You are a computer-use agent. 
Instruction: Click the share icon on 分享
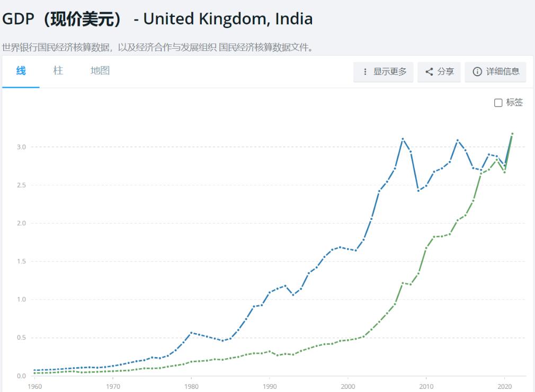click(429, 72)
